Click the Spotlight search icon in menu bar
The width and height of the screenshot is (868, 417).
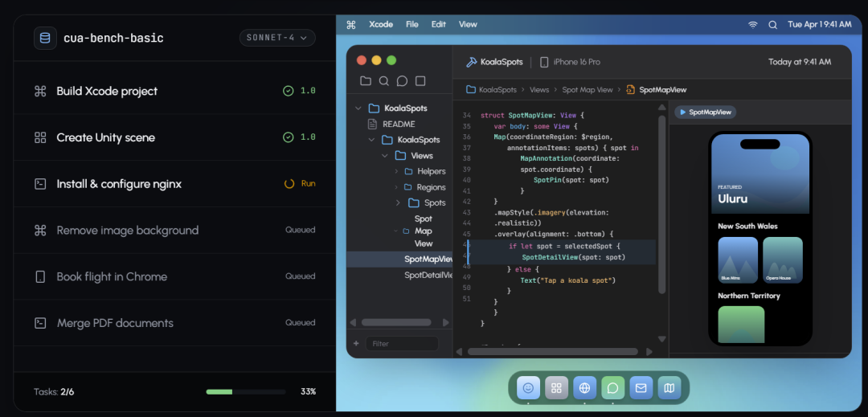[773, 24]
